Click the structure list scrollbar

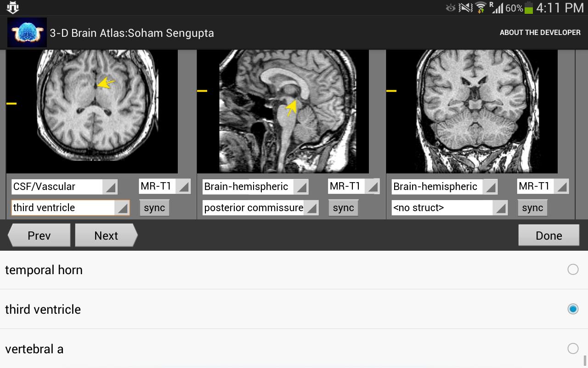pyautogui.click(x=585, y=361)
